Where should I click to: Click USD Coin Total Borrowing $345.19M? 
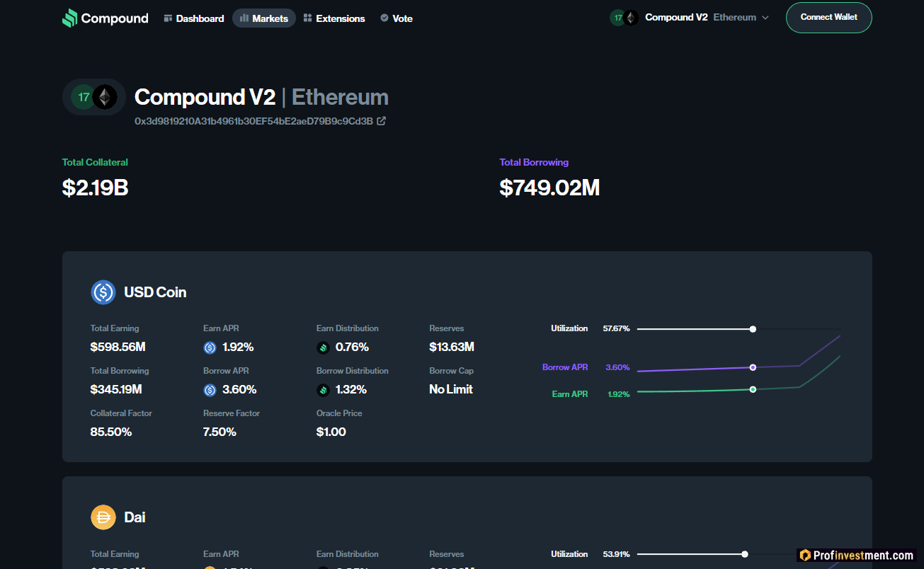(x=116, y=389)
